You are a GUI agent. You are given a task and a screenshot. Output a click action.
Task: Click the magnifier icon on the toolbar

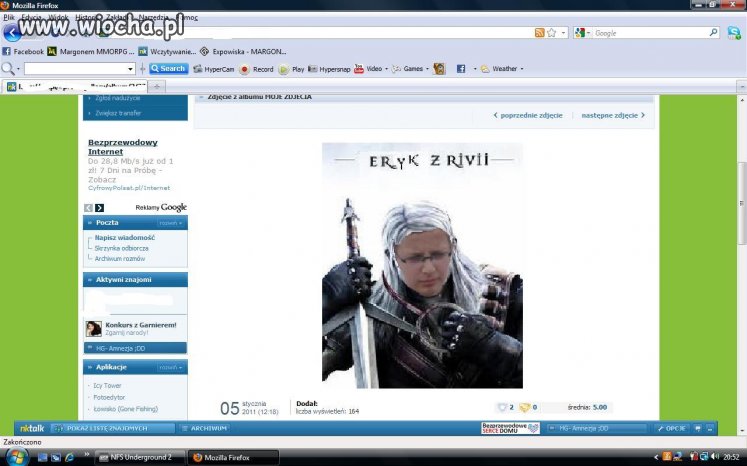8,69
